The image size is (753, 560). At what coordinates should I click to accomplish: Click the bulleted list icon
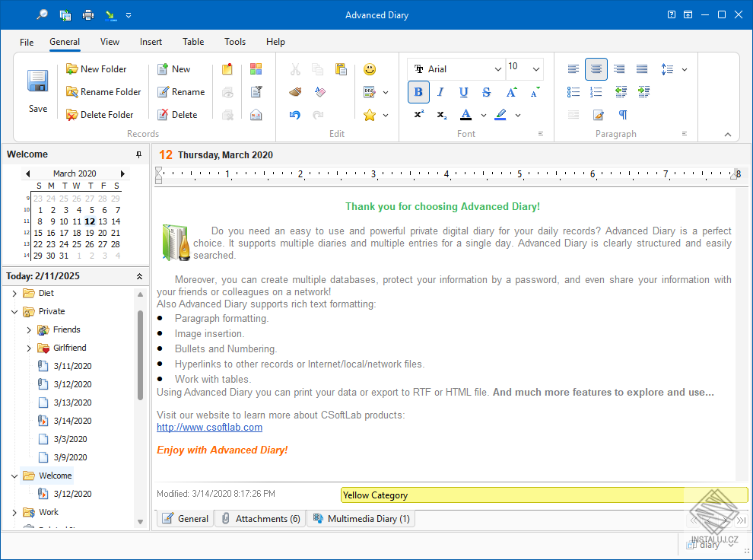click(573, 92)
